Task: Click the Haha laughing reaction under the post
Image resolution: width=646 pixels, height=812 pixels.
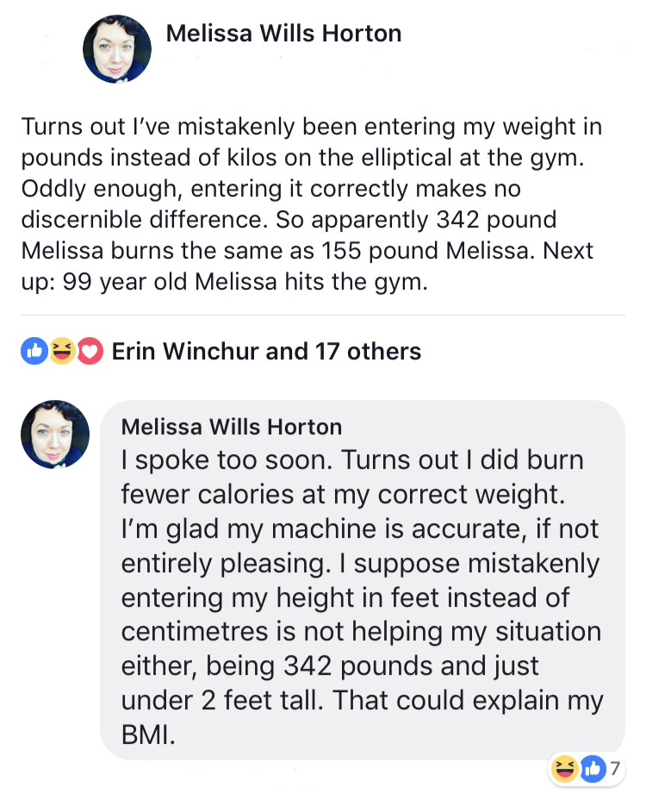Action: pos(62,351)
